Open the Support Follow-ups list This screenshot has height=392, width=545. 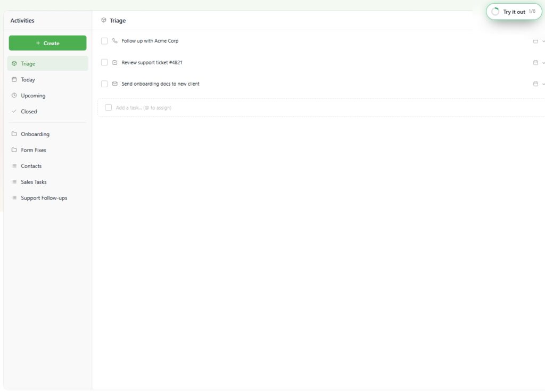click(47, 198)
